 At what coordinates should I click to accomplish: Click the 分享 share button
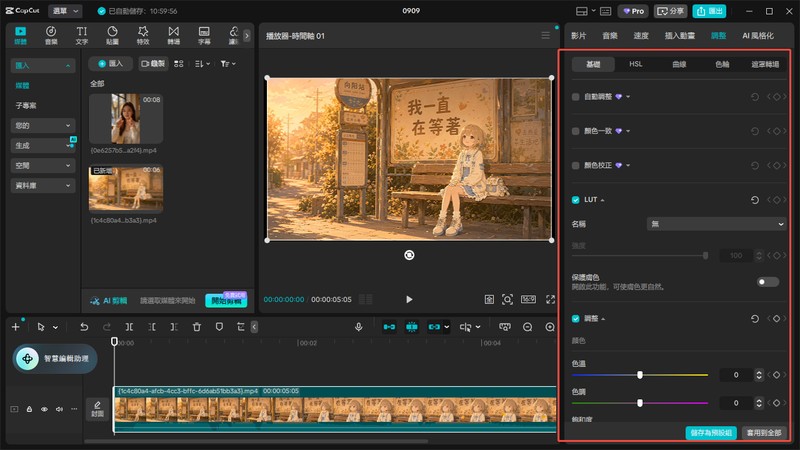click(670, 11)
